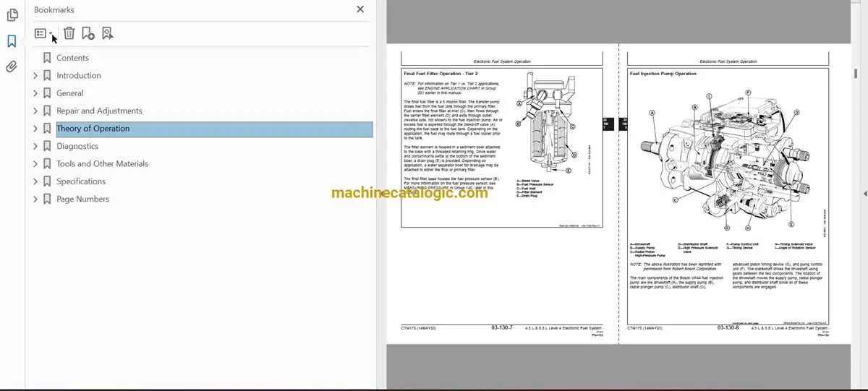Go to the Introduction bookmark
The height and width of the screenshot is (391, 868).
[x=79, y=75]
